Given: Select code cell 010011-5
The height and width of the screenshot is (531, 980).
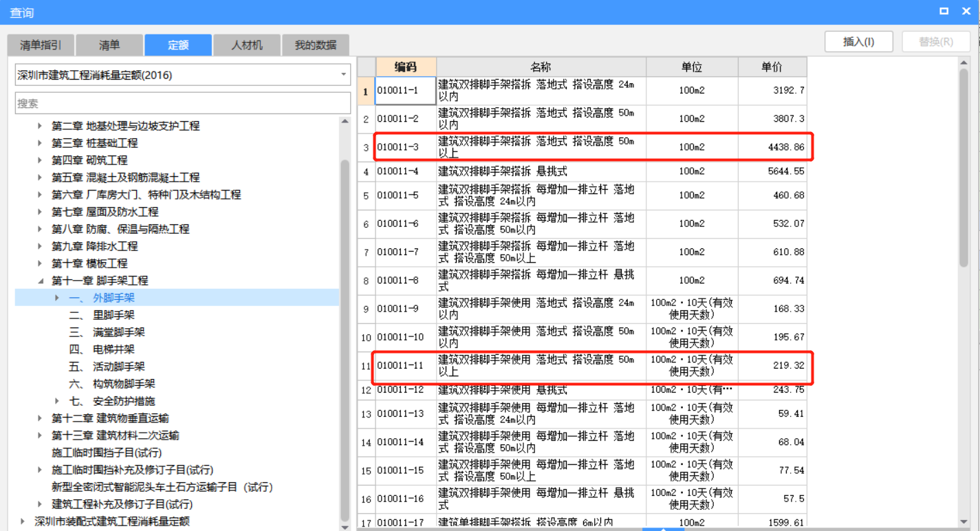Looking at the screenshot, I should pos(406,195).
